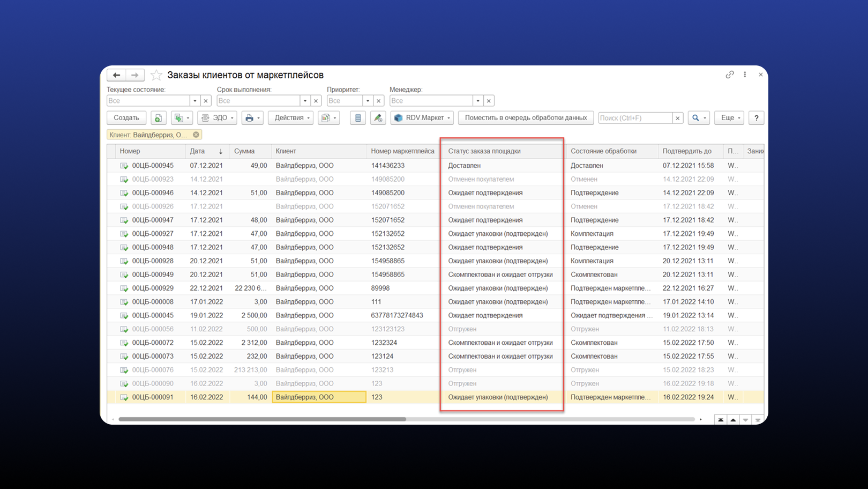Open the create-based-on icon dropdown

pos(182,118)
